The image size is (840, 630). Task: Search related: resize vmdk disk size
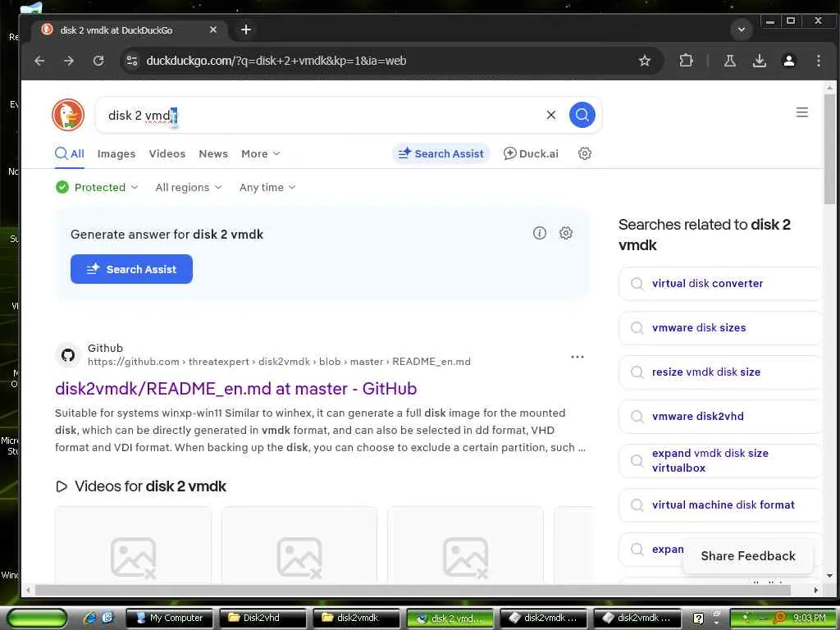(720, 372)
